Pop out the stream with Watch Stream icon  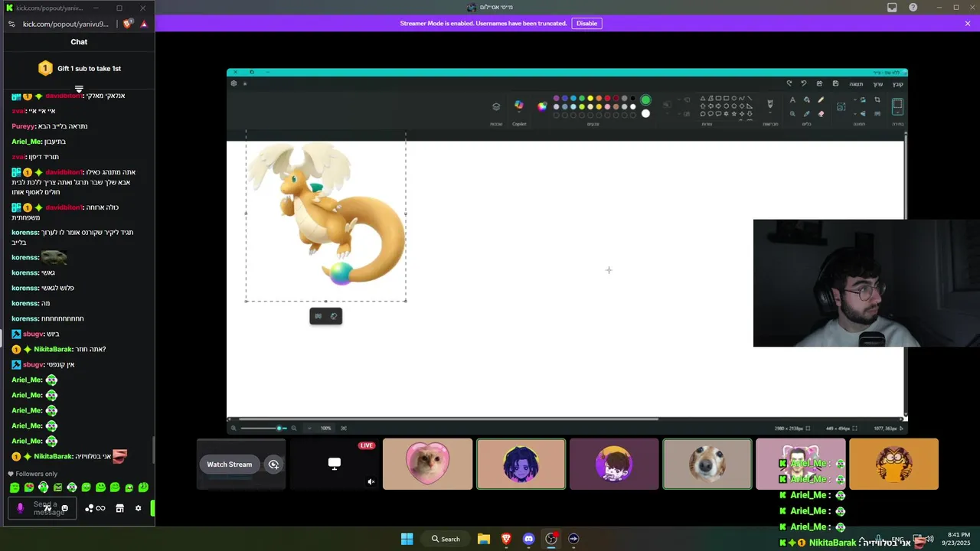[x=273, y=465]
